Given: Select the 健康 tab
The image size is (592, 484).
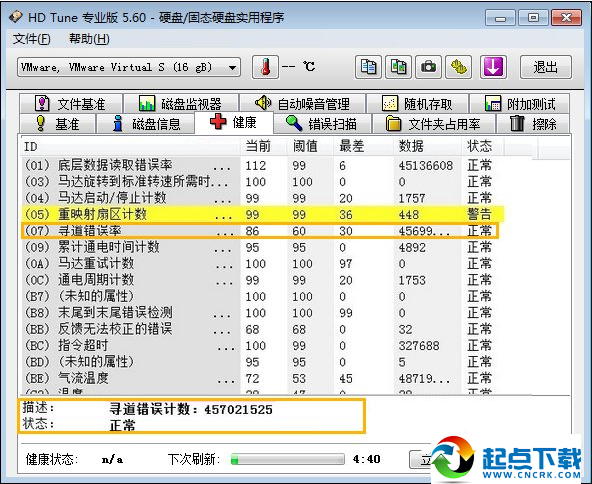Looking at the screenshot, I should coord(233,122).
